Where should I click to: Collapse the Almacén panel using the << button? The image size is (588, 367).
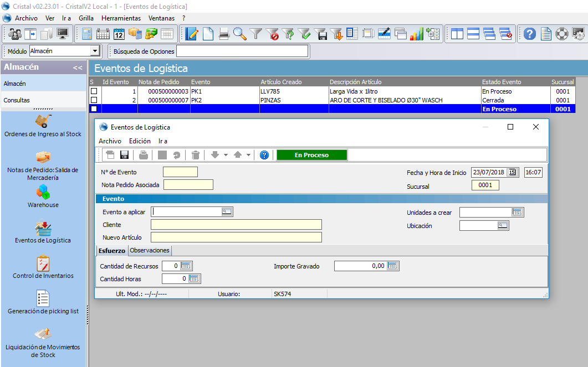click(x=78, y=68)
